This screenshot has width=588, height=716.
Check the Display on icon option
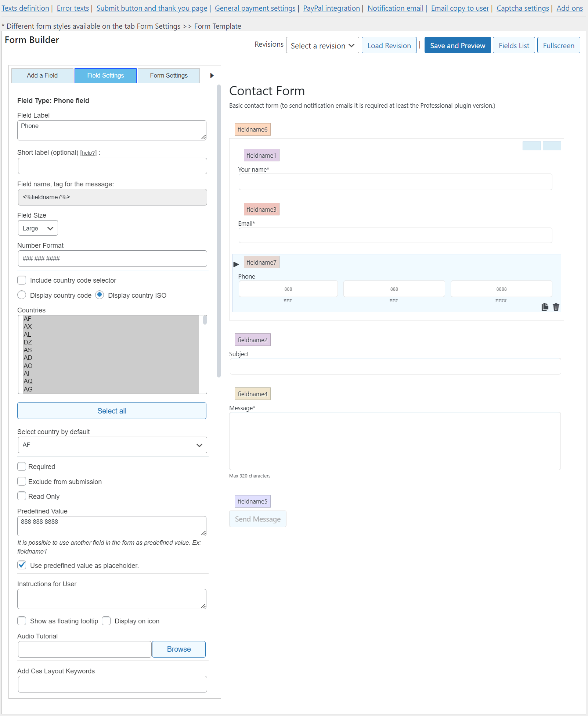[x=106, y=621]
